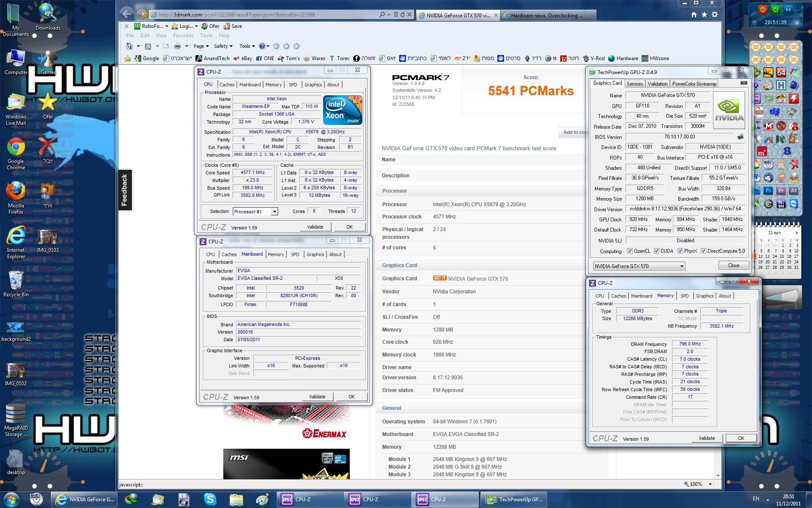
Task: Switch to Caches tab in top CPU-Z
Action: point(227,85)
